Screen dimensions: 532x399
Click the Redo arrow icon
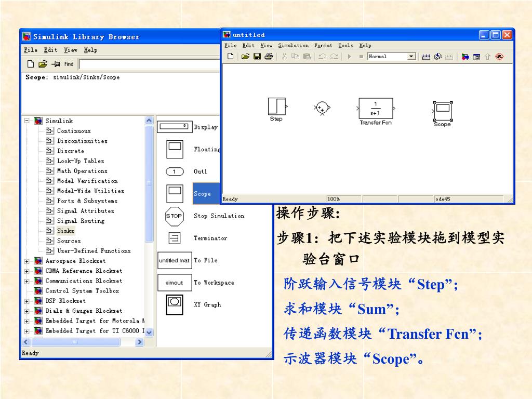(334, 56)
